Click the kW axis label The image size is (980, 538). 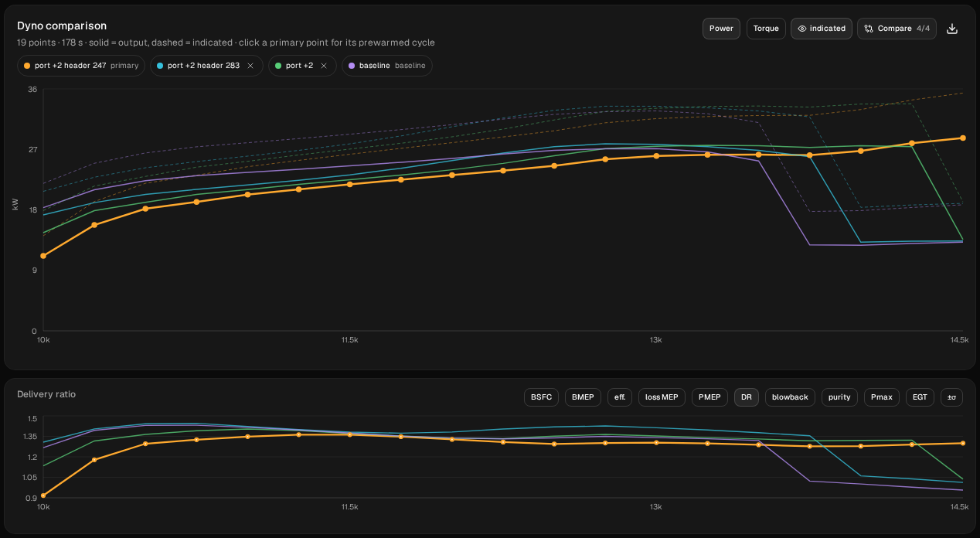[15, 205]
